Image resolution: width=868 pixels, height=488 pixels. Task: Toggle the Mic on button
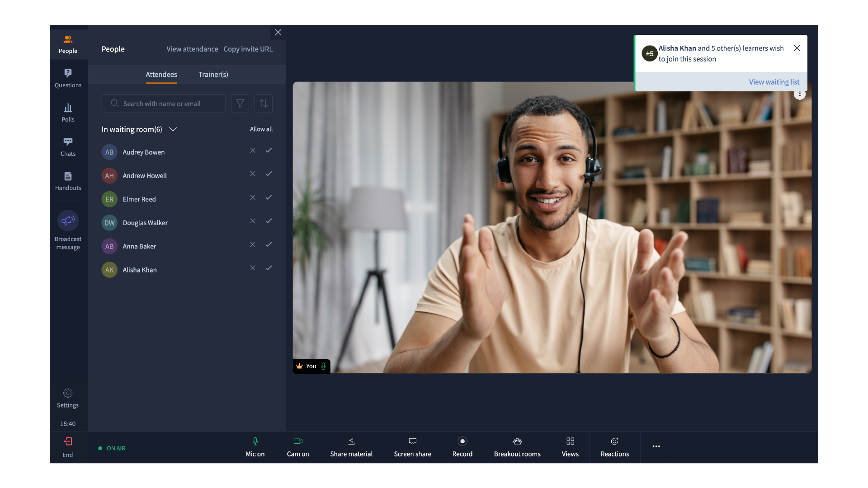[x=255, y=447]
